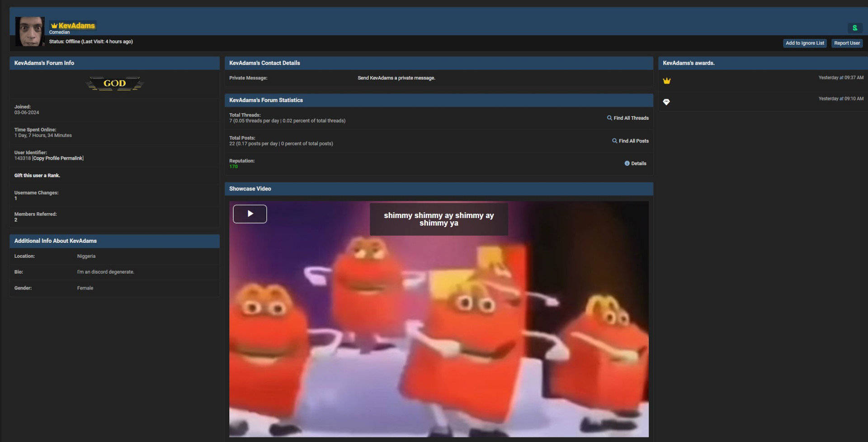868x442 pixels.
Task: Click the KevAdams's Forum Statistics header
Action: point(439,100)
